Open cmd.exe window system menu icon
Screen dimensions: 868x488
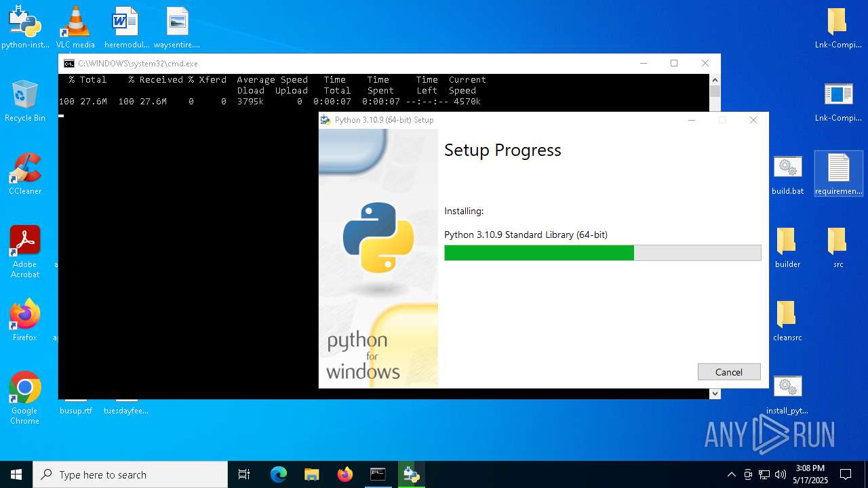point(69,64)
